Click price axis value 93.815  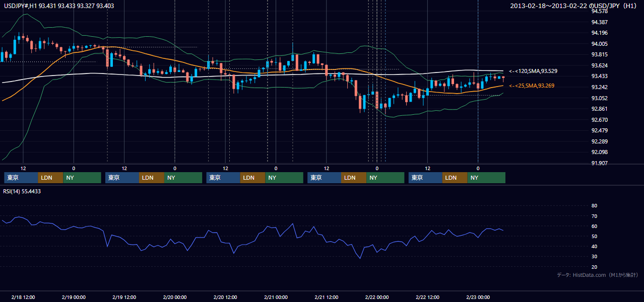pos(599,54)
